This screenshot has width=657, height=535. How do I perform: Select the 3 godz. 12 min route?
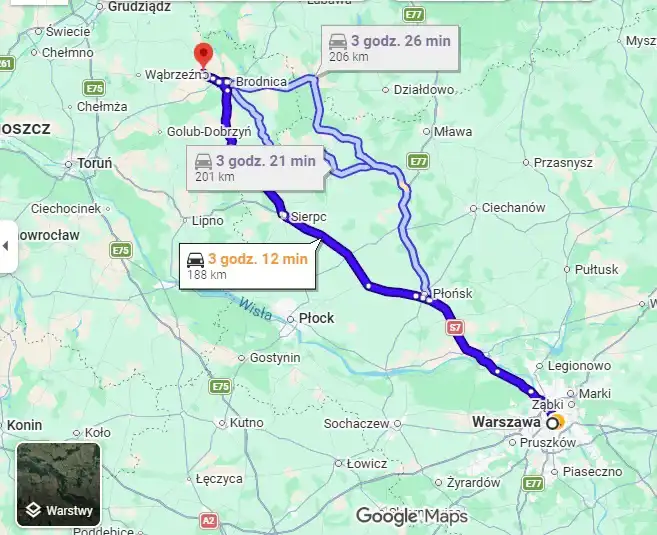point(248,266)
